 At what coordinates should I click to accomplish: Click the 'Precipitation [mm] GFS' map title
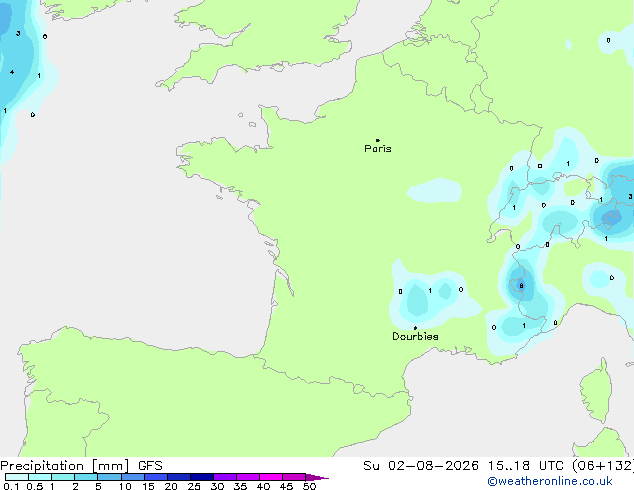click(x=81, y=466)
